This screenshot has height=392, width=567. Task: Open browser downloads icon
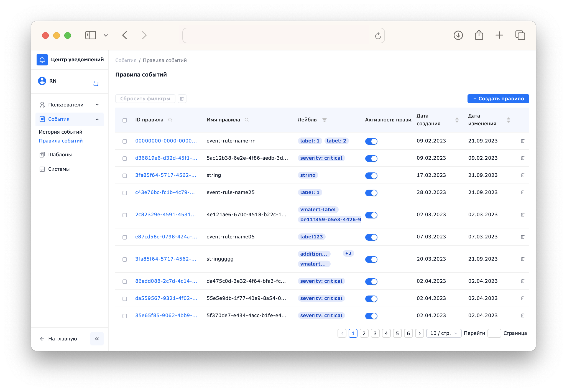coord(458,35)
